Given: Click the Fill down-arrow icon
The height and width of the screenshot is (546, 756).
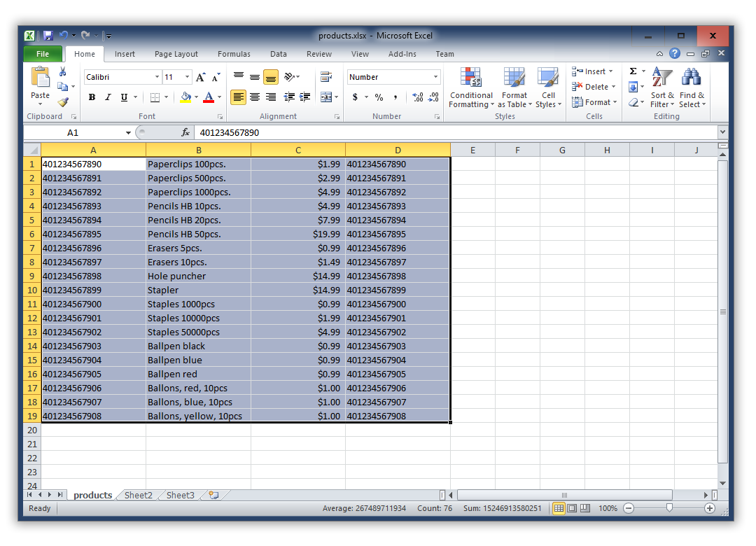Looking at the screenshot, I should coord(633,87).
